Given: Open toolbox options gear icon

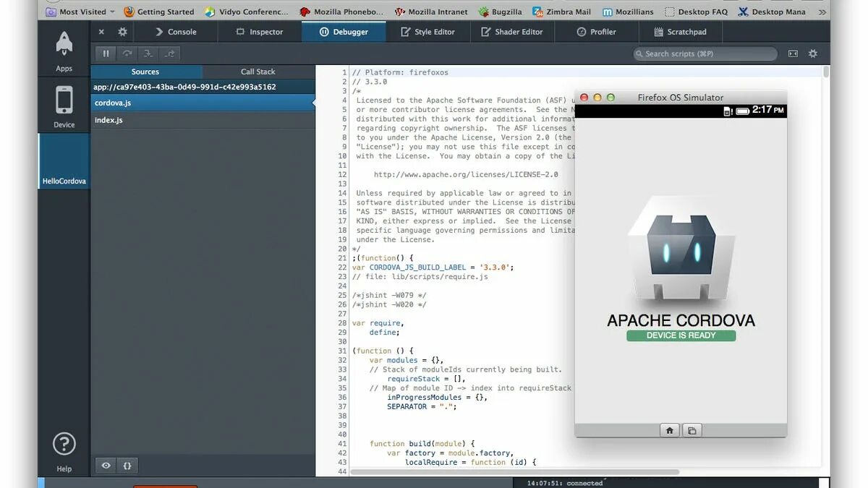Looking at the screenshot, I should [122, 32].
